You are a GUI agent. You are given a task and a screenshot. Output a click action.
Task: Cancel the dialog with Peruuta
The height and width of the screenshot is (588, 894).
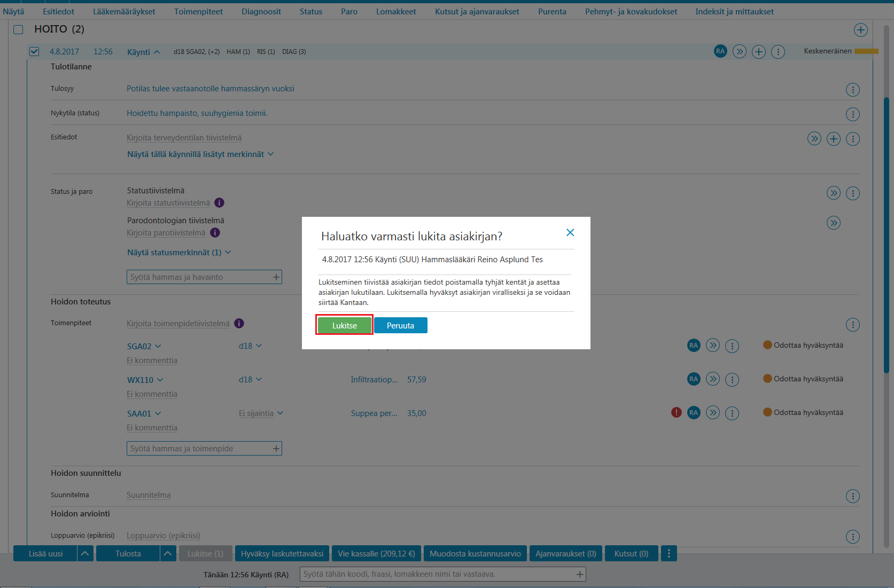400,325
